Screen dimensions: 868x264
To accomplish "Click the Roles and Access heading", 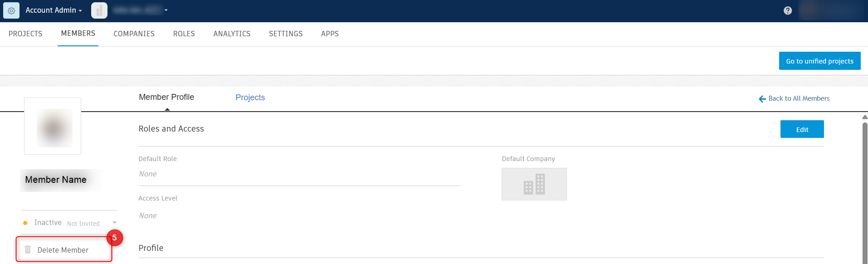I will (171, 129).
